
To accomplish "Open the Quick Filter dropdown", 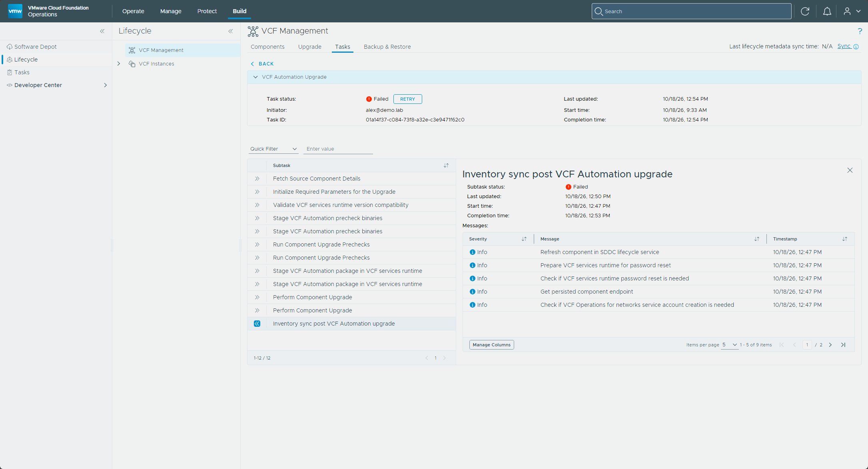I will point(273,149).
